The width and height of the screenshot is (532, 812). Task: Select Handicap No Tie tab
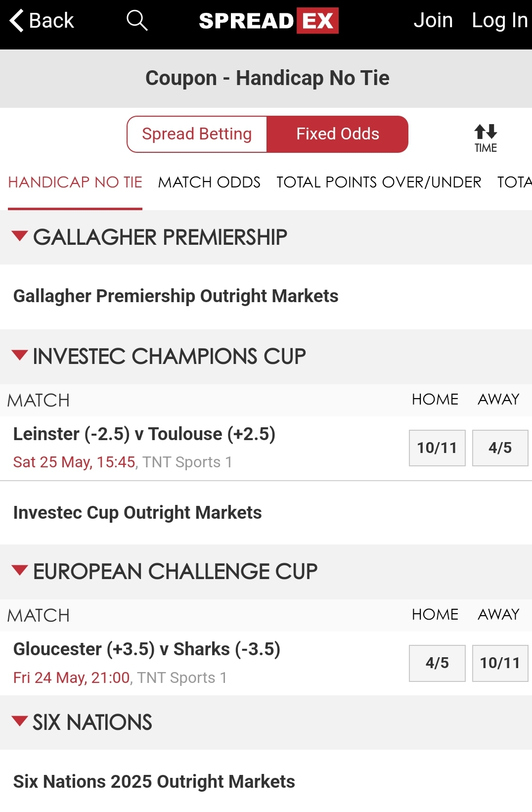pos(75,182)
